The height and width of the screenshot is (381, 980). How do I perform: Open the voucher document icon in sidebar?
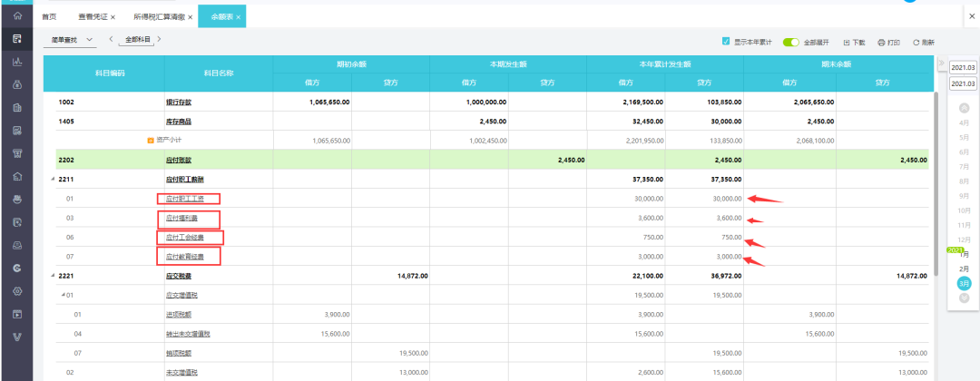[17, 39]
